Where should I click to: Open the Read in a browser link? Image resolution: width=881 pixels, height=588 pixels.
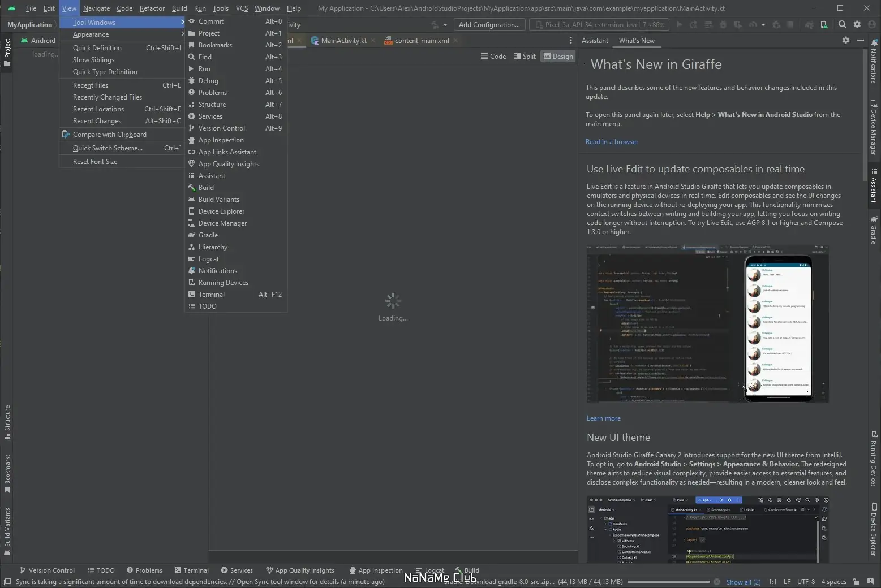click(x=612, y=142)
